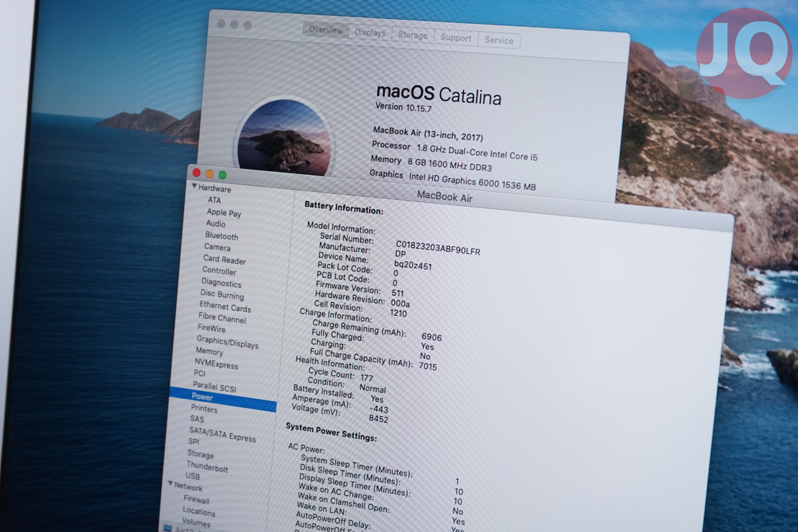This screenshot has width=798, height=532.
Task: Click the Battery Information heading
Action: click(344, 207)
